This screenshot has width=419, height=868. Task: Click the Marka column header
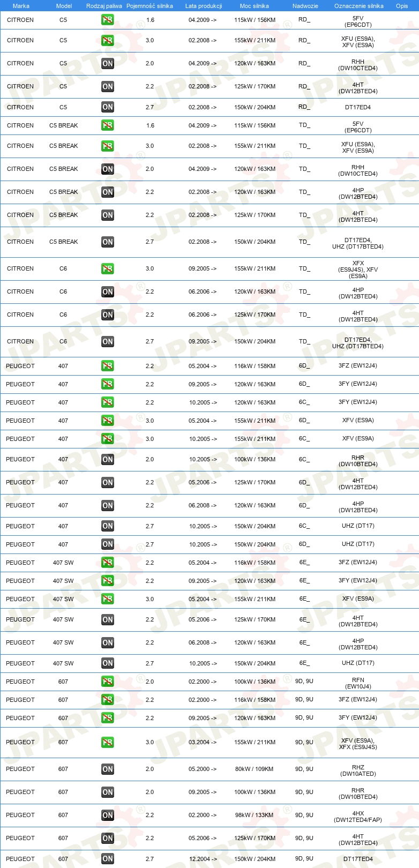[x=21, y=6]
